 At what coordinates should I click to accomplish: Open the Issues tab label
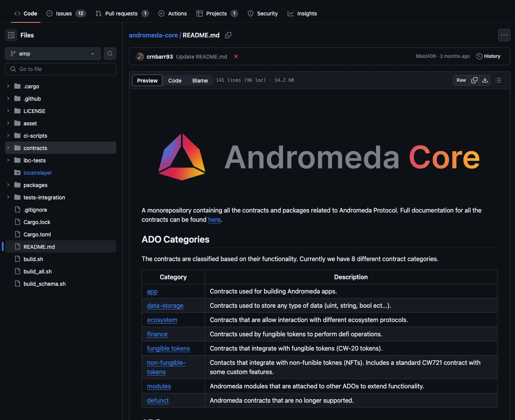[x=64, y=13]
